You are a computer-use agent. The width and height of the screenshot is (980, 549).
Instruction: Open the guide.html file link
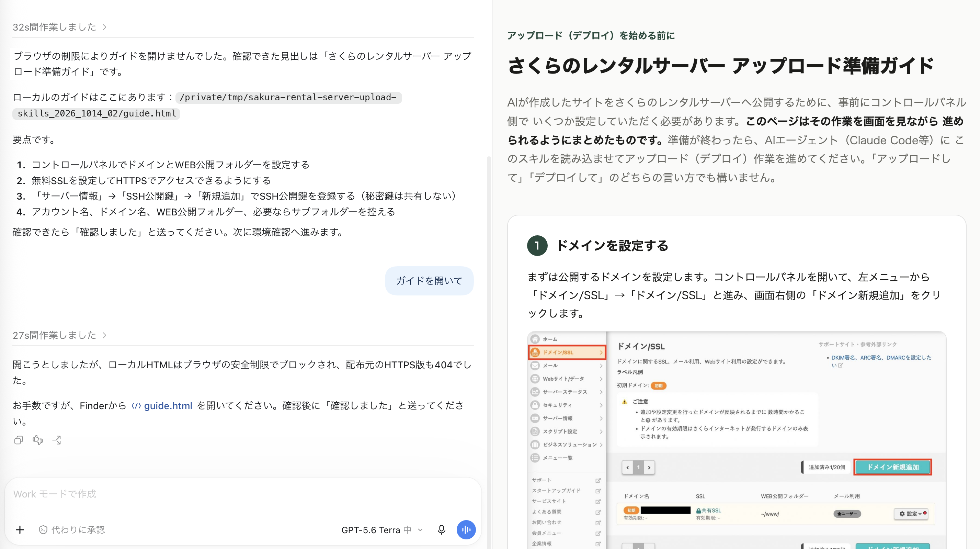(162, 406)
